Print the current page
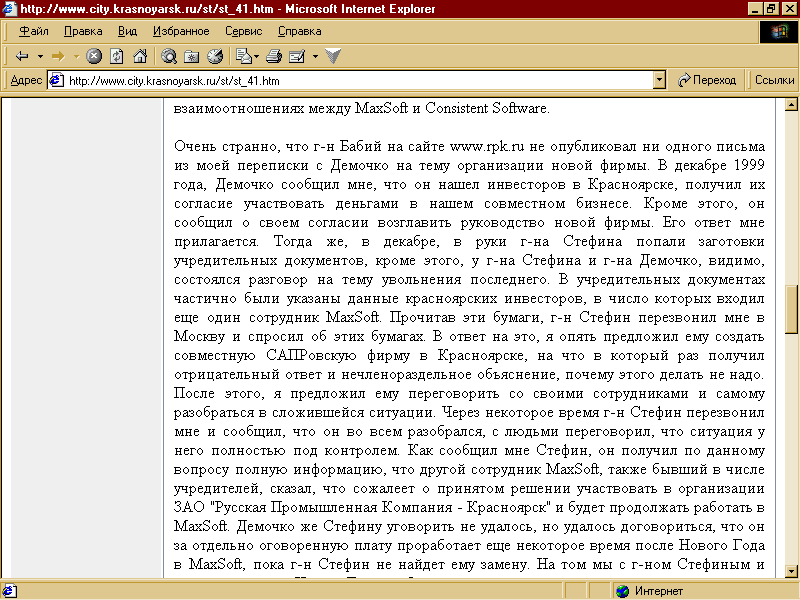Viewport: 800px width, 600px height. coord(274,56)
